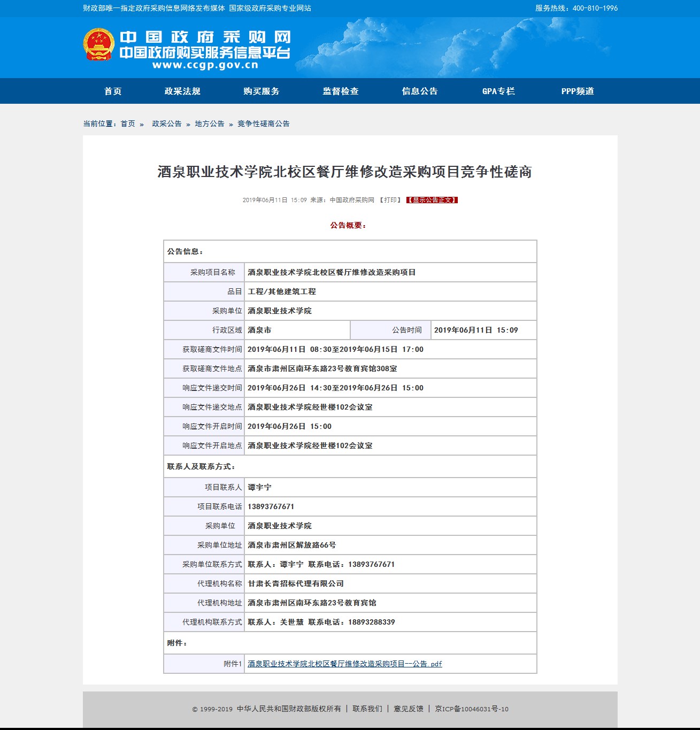Go to 地方公告 in the breadcrumb
The image size is (700, 730).
pyautogui.click(x=210, y=124)
